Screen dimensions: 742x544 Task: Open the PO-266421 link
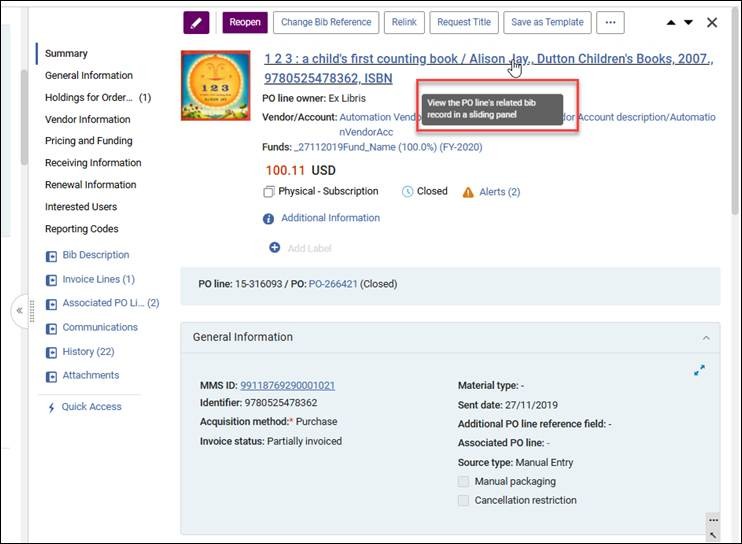click(x=333, y=284)
